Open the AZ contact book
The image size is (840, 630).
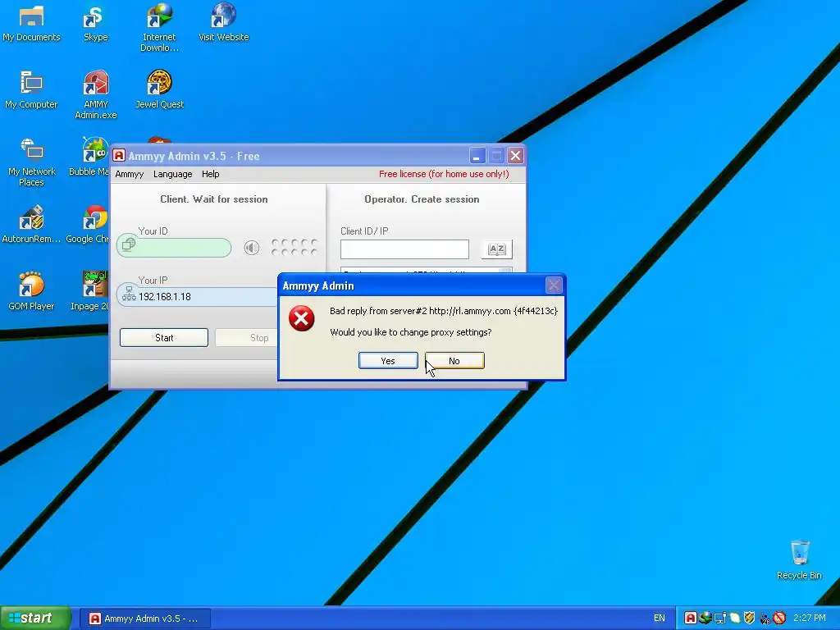(496, 249)
